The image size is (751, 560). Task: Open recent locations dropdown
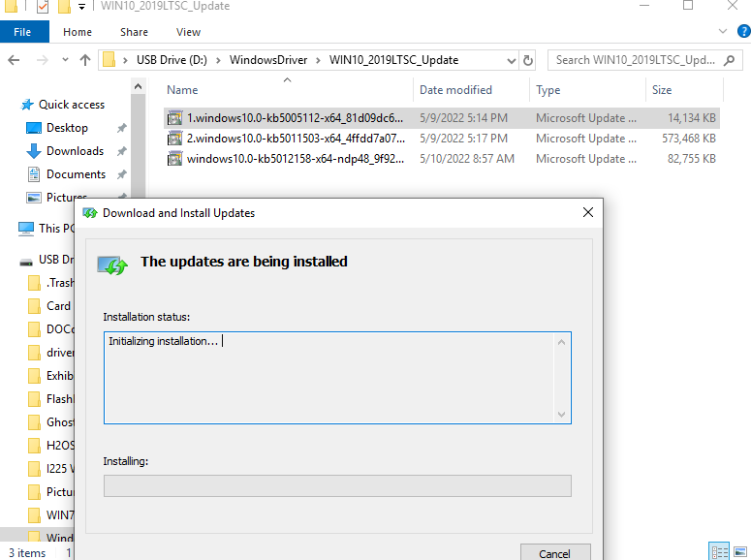(65, 60)
